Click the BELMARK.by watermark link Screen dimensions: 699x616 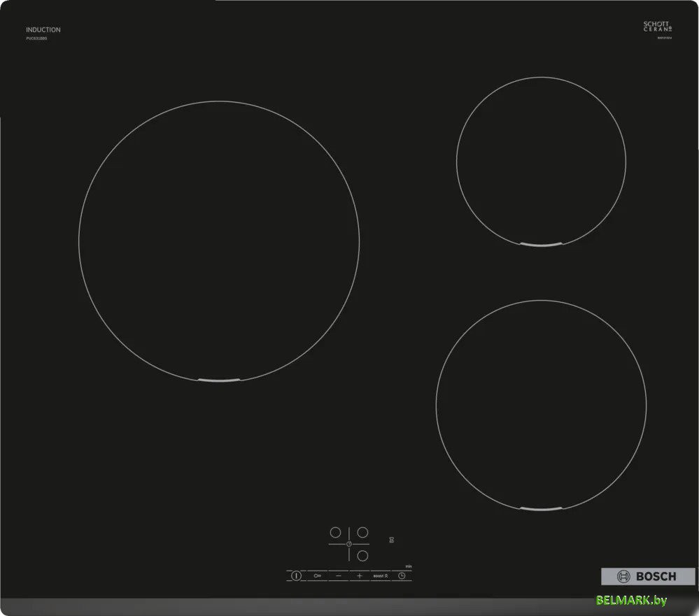[x=632, y=601]
